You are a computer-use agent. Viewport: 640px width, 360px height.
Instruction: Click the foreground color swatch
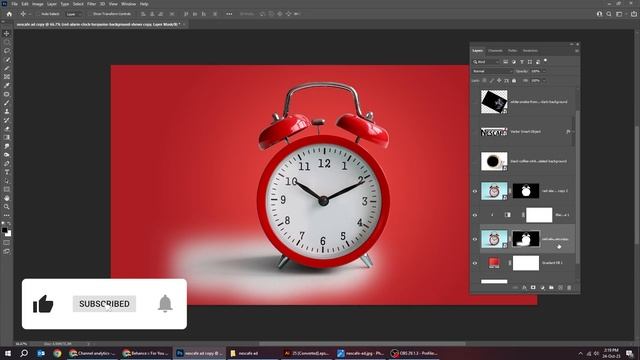(4, 231)
